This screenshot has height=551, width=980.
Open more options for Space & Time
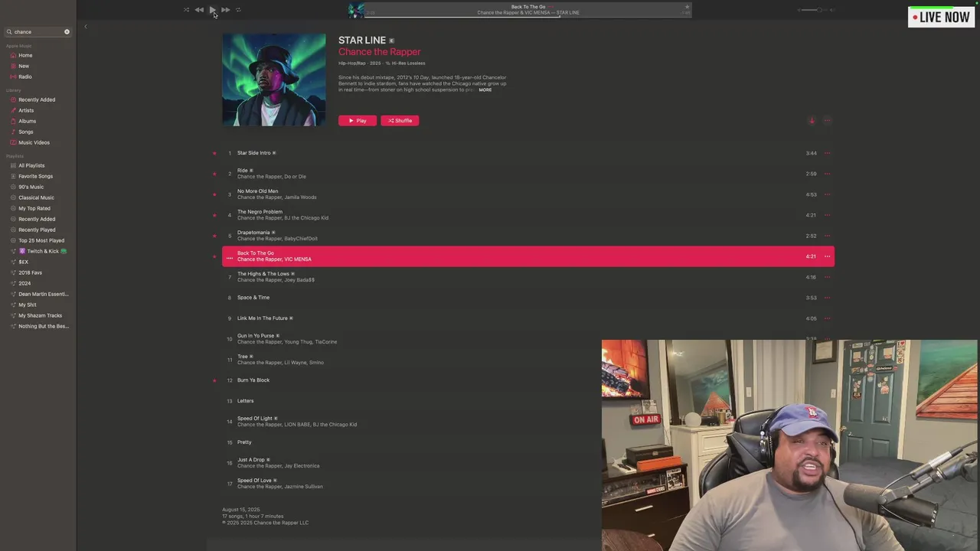827,298
